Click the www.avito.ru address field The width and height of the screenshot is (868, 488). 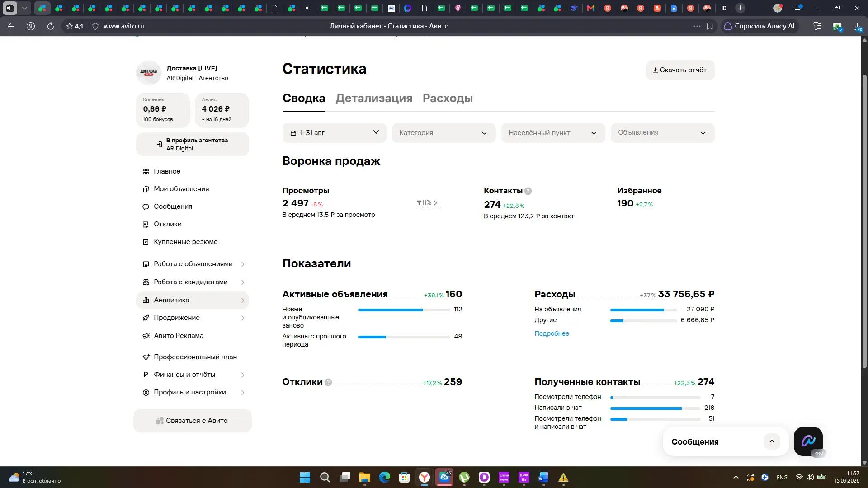coord(123,26)
